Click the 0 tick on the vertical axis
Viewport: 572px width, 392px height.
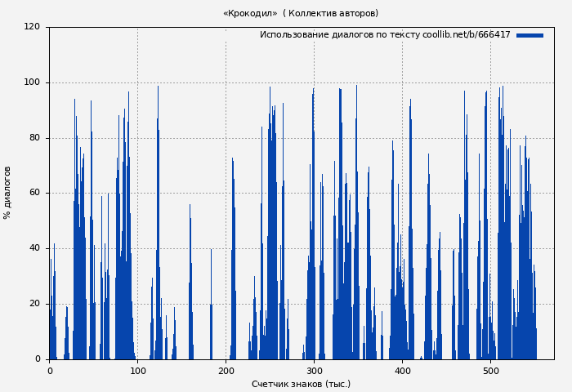38,359
